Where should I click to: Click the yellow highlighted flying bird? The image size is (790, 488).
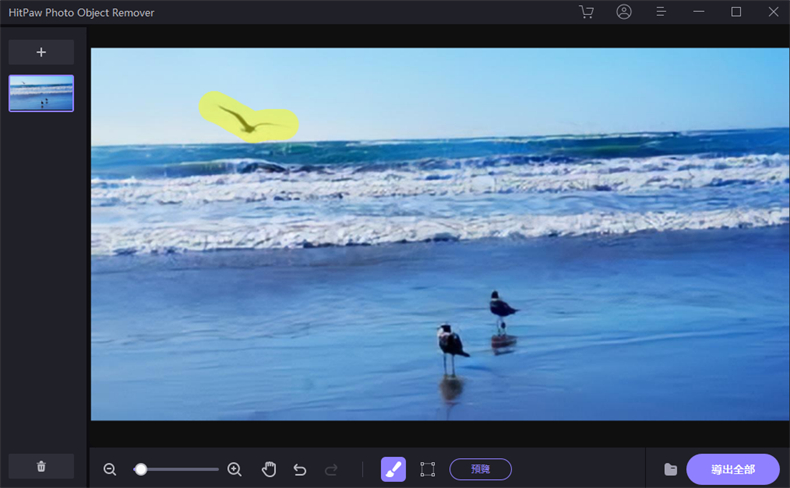(245, 119)
